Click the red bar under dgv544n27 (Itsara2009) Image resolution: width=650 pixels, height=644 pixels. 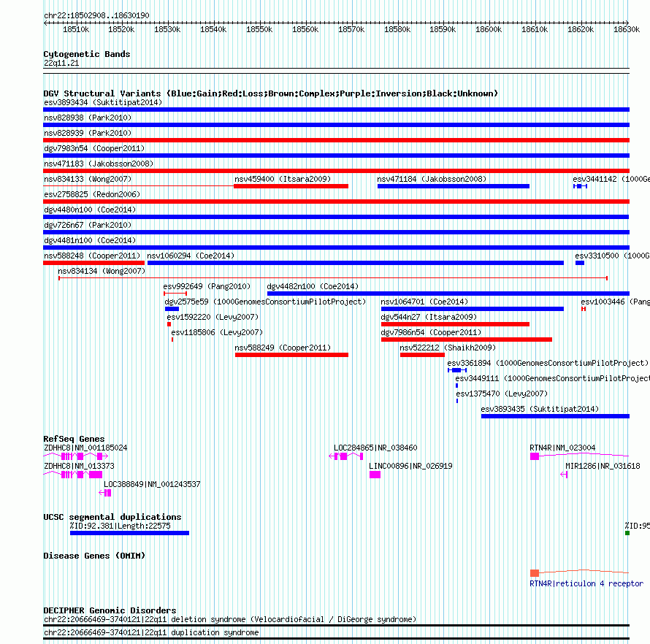coord(455,324)
